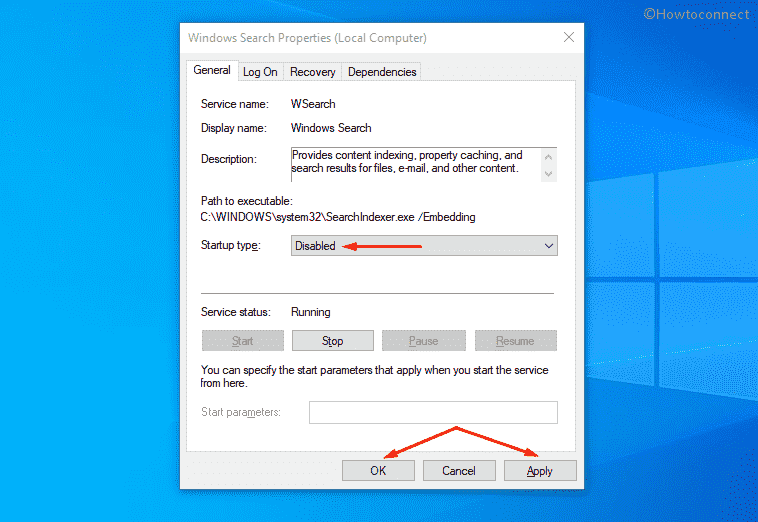This screenshot has width=758, height=522.
Task: Switch to the General tab
Action: point(212,70)
